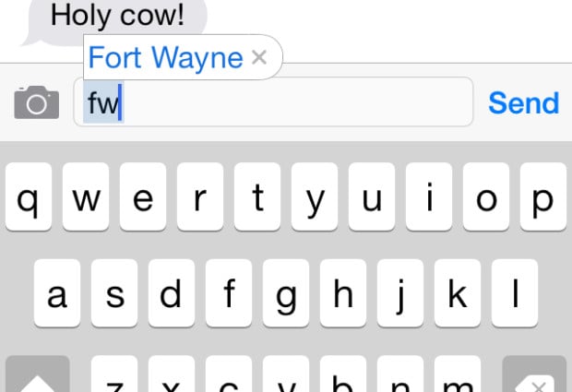The height and width of the screenshot is (392, 572).
Task: Tap the f key on keyboard
Action: 229,293
